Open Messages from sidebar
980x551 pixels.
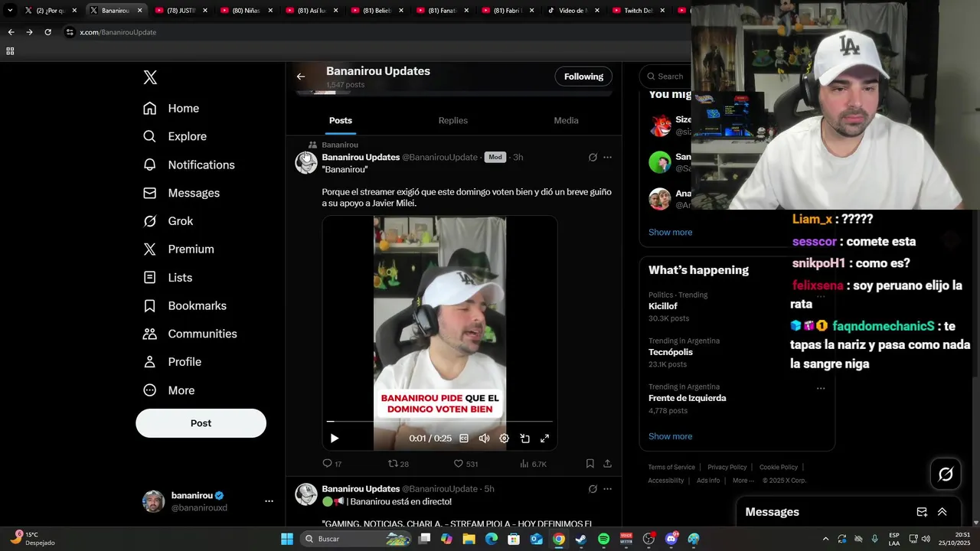[181, 193]
